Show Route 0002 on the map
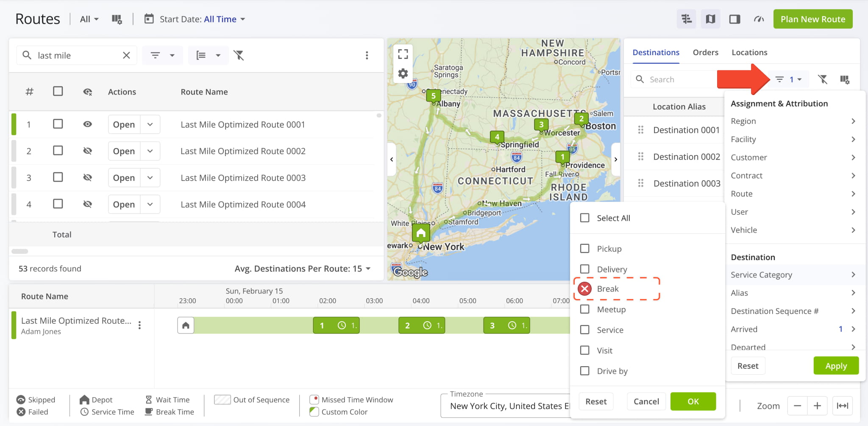 (x=88, y=151)
